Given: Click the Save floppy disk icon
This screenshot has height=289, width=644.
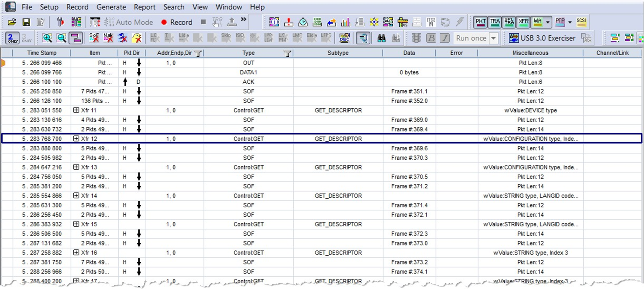Looking at the screenshot, I should click(x=26, y=22).
